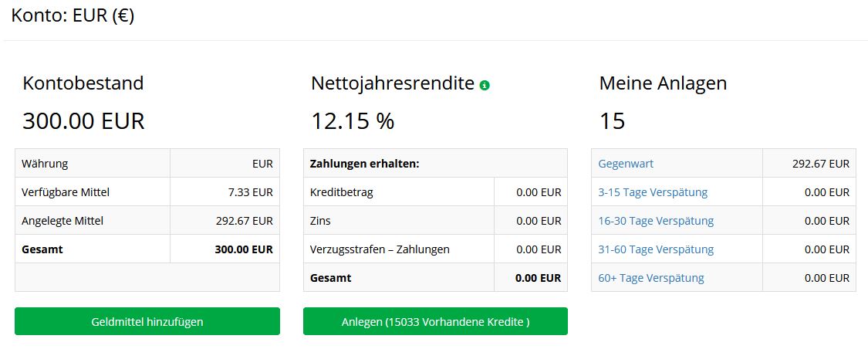Click the Meine Anlagen count 15
Screen dimensions: 868x349
click(x=613, y=120)
